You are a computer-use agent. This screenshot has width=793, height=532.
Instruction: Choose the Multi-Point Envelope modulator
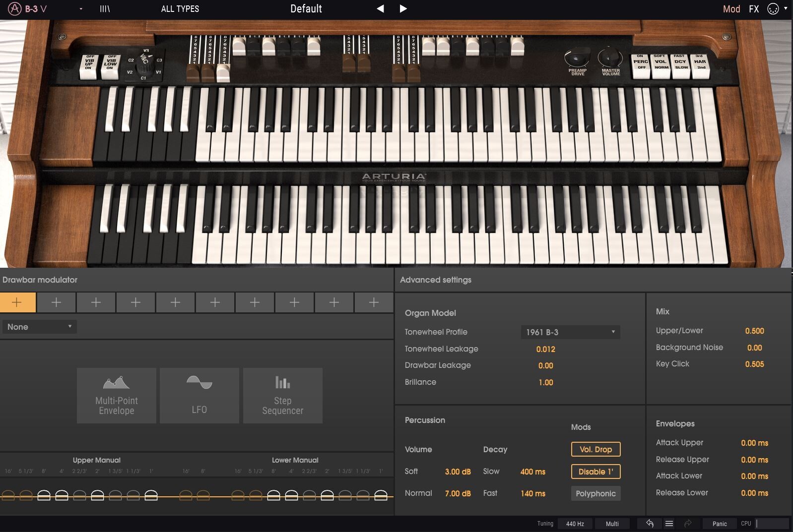point(117,396)
